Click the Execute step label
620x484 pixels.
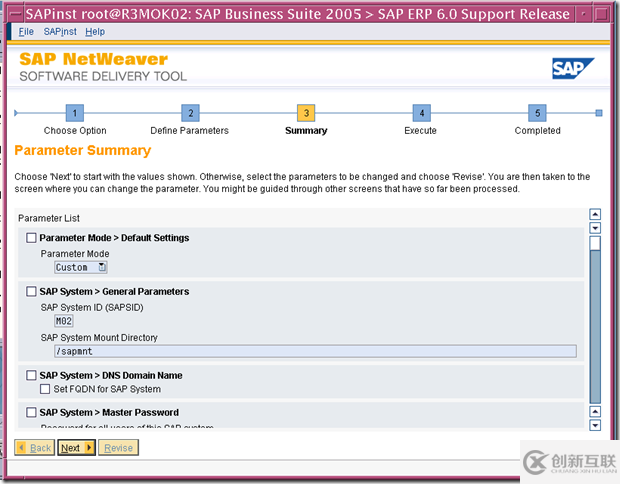420,130
